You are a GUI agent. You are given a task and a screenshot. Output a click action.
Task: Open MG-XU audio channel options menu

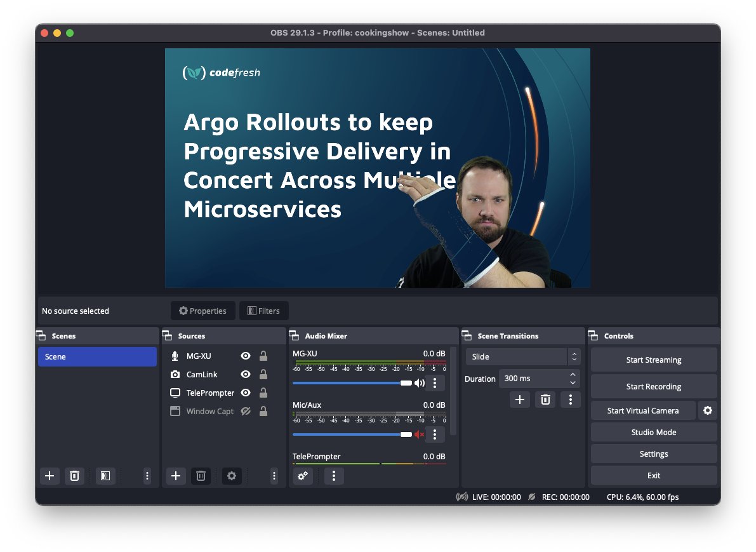click(435, 382)
